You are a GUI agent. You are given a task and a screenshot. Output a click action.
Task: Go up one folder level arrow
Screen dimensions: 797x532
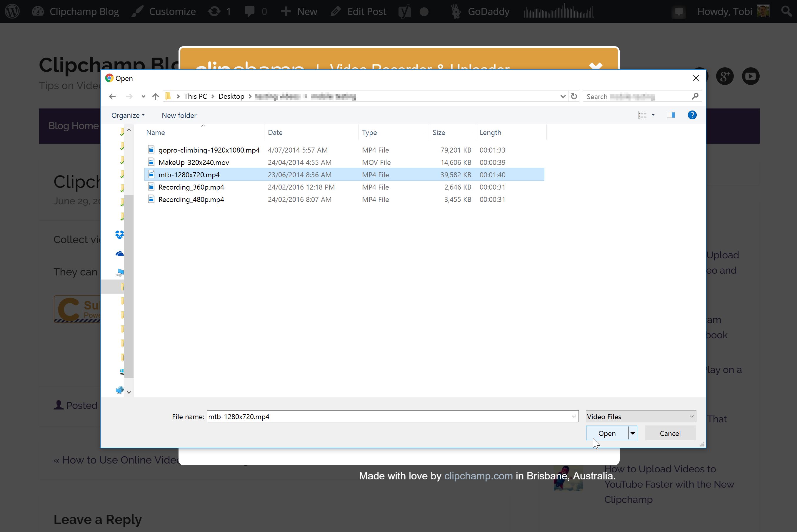coord(156,96)
